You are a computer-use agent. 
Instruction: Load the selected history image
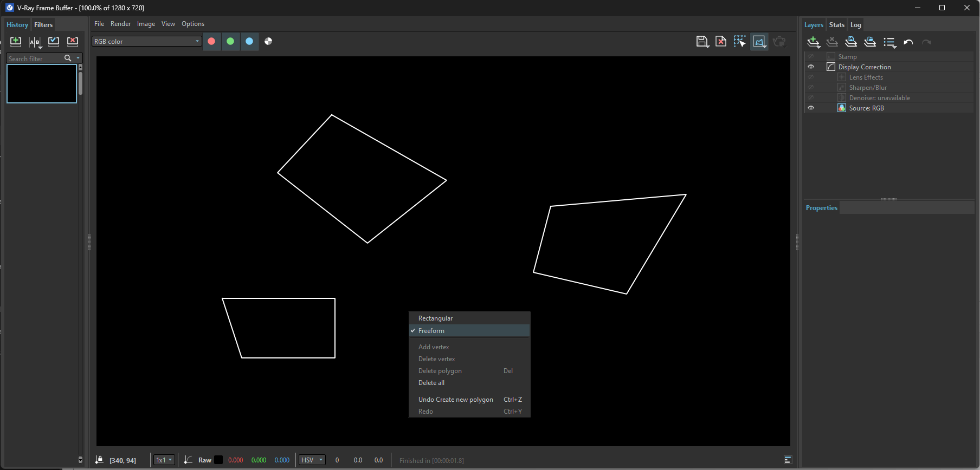54,42
